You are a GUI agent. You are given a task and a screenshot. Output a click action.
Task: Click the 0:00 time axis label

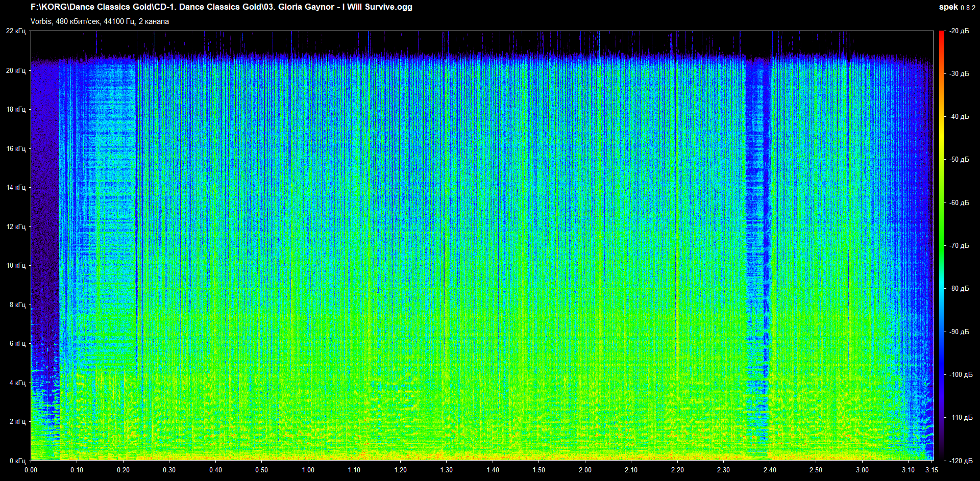(31, 470)
